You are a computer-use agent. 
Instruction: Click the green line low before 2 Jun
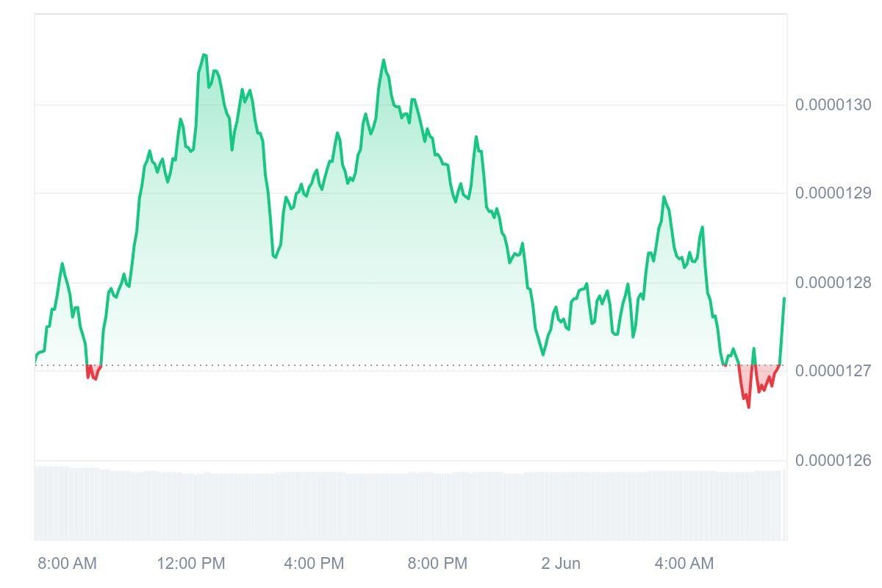[x=543, y=354]
